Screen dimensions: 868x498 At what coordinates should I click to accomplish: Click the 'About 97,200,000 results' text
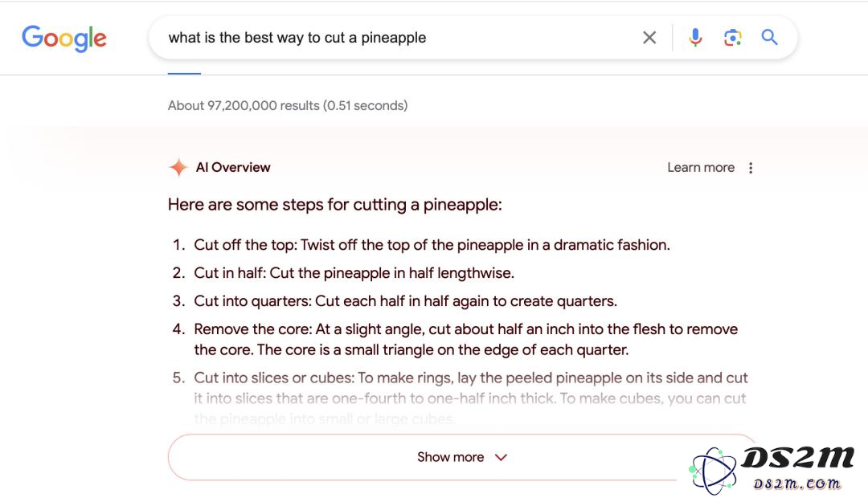288,106
